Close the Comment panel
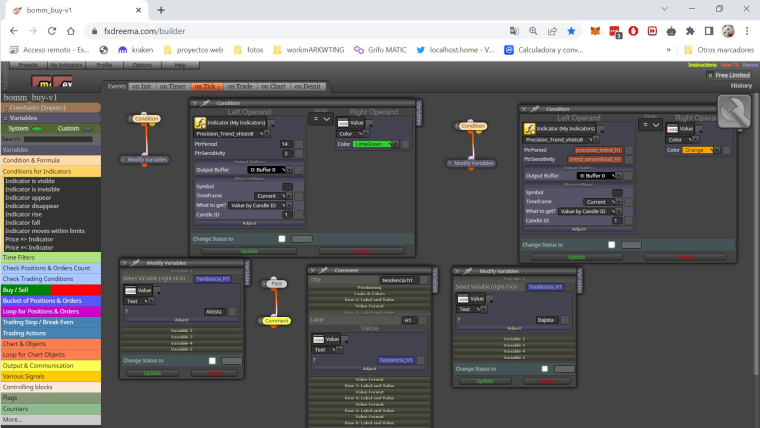This screenshot has height=428, width=760. click(x=313, y=270)
